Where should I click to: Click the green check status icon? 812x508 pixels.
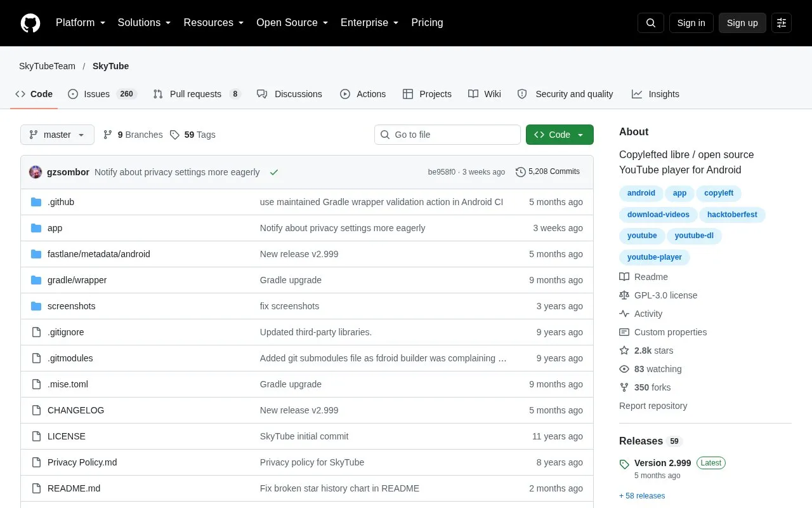click(x=274, y=172)
